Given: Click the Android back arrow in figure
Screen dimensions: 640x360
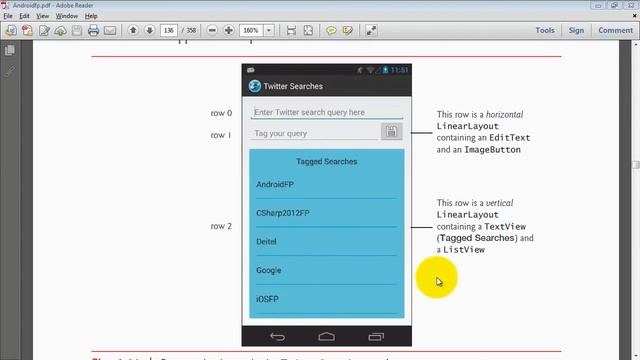Looking at the screenshot, I should 278,337.
